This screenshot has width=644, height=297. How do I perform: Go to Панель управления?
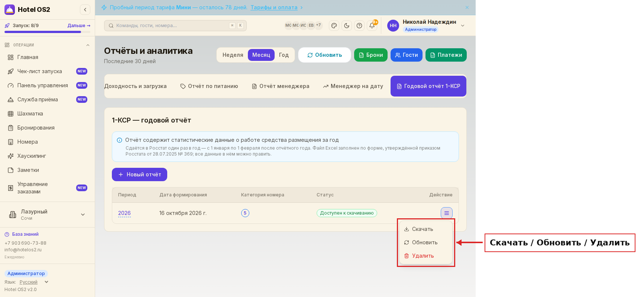pyautogui.click(x=48, y=85)
